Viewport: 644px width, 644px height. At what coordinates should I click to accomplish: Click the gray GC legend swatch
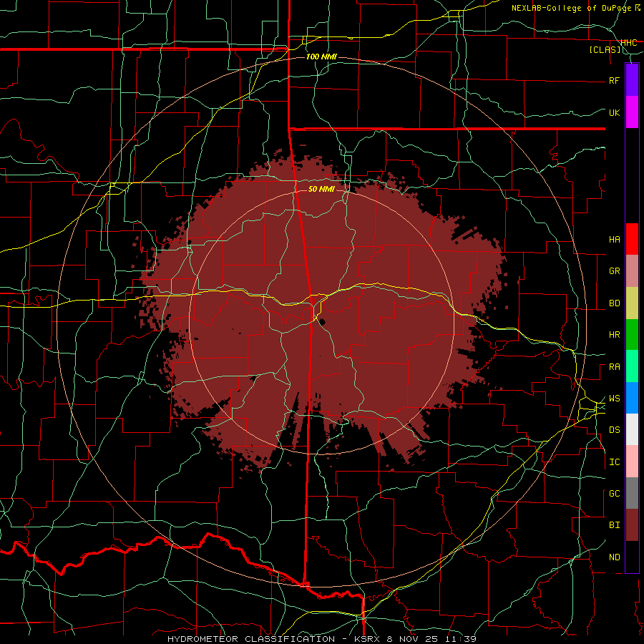point(632,493)
